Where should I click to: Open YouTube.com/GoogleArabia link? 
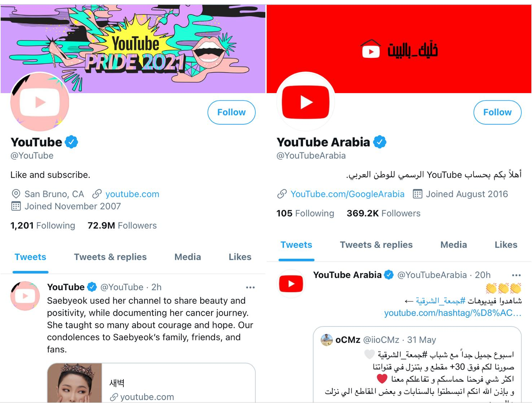click(x=347, y=194)
